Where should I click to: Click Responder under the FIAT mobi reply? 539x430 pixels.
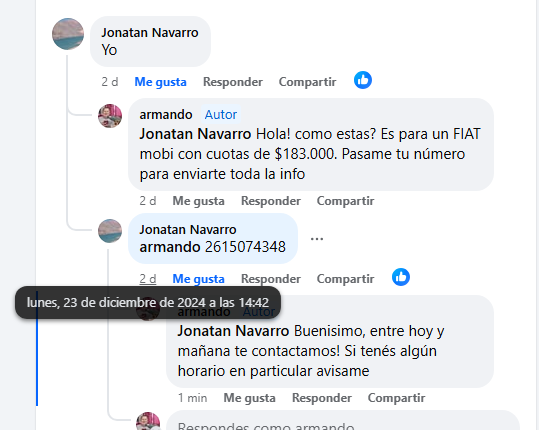pyautogui.click(x=271, y=201)
